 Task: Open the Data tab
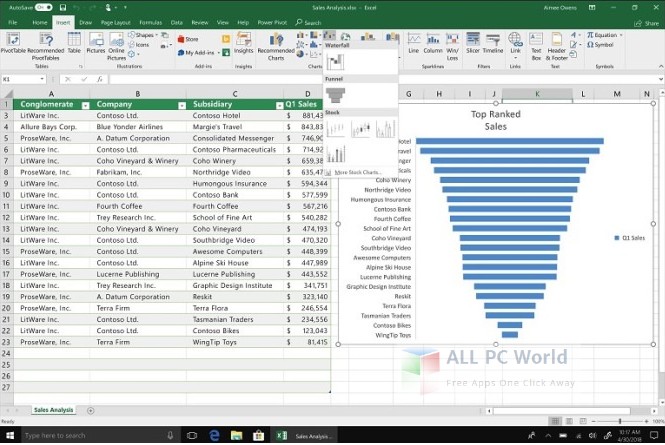176,22
